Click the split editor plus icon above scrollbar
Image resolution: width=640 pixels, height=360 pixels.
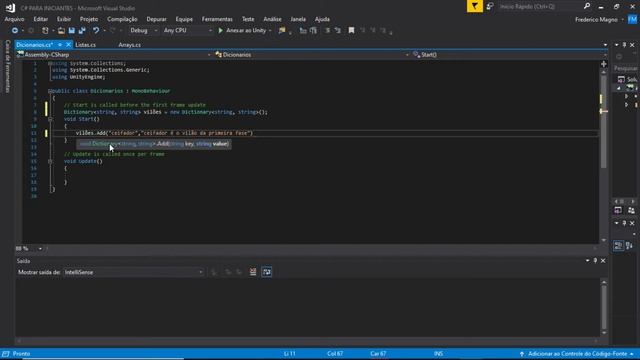604,64
